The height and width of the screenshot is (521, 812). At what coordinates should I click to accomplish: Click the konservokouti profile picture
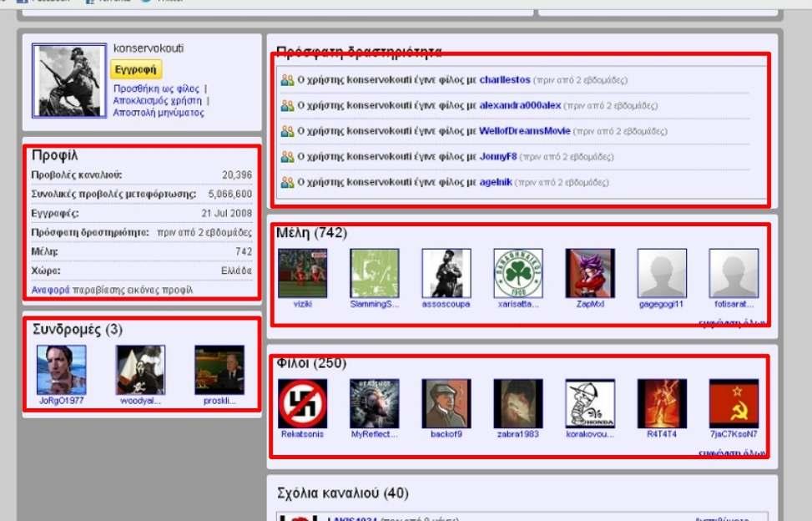(x=69, y=80)
